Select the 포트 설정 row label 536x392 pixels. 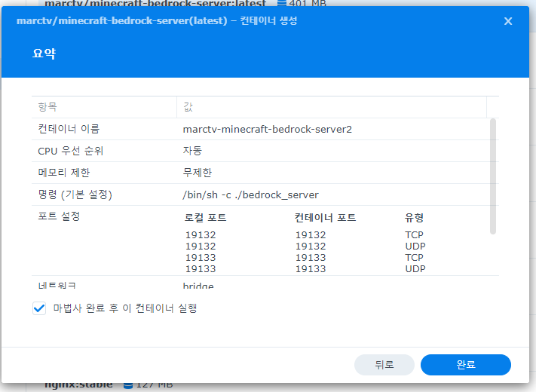[x=59, y=216]
